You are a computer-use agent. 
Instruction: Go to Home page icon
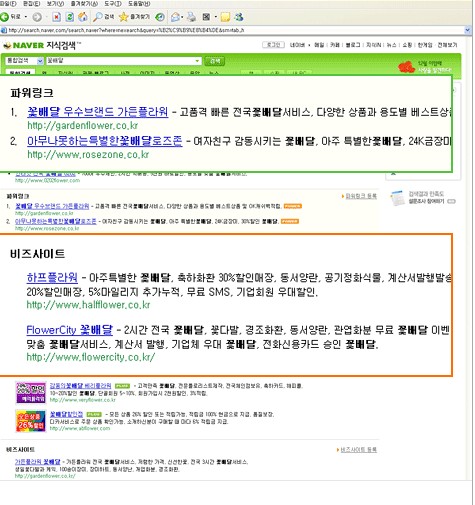point(83,17)
